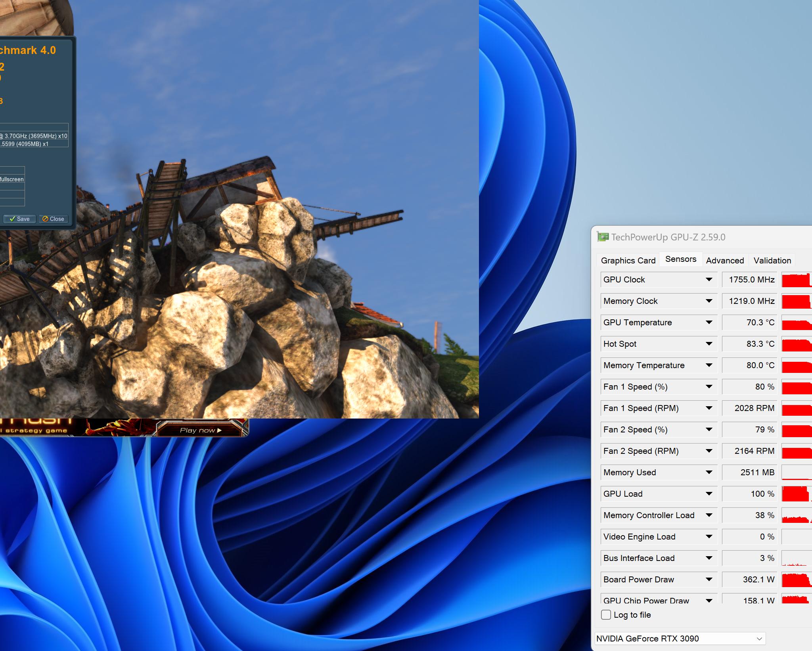The height and width of the screenshot is (651, 812).
Task: Click the GPU Load value 100 %
Action: 749,494
